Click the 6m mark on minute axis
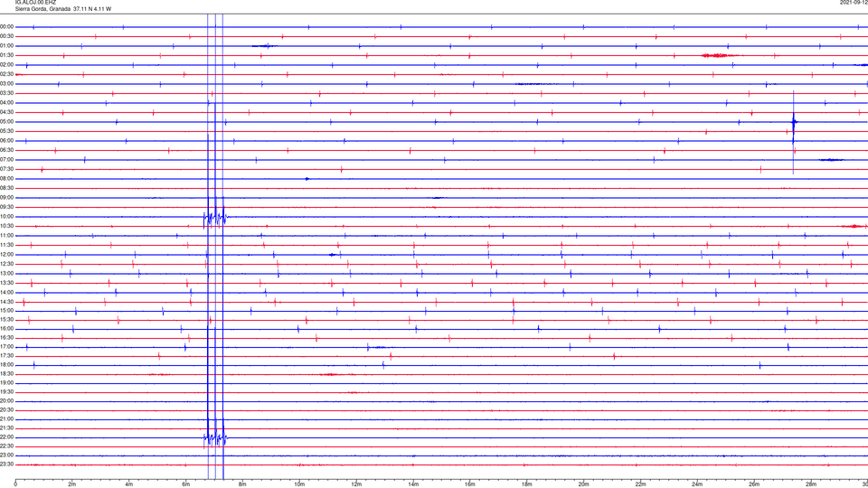 tap(186, 484)
